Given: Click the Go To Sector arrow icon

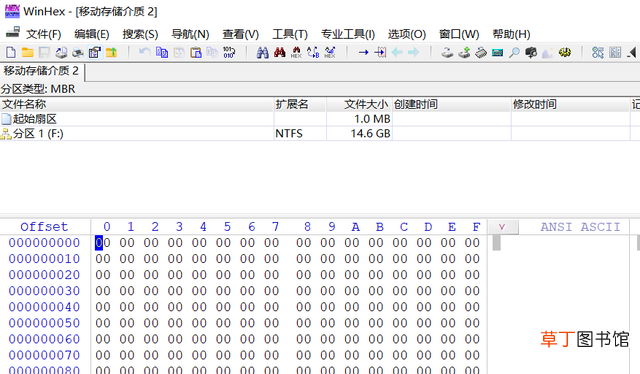Looking at the screenshot, I should tap(380, 52).
